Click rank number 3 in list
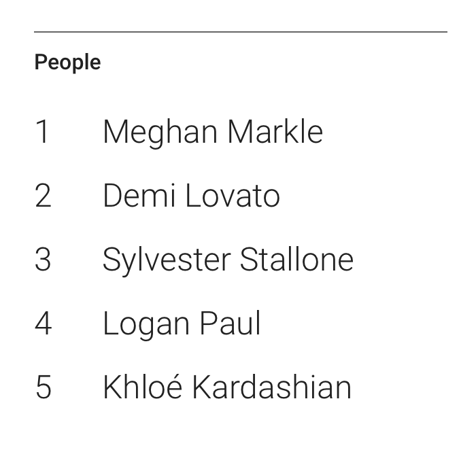 point(43,260)
